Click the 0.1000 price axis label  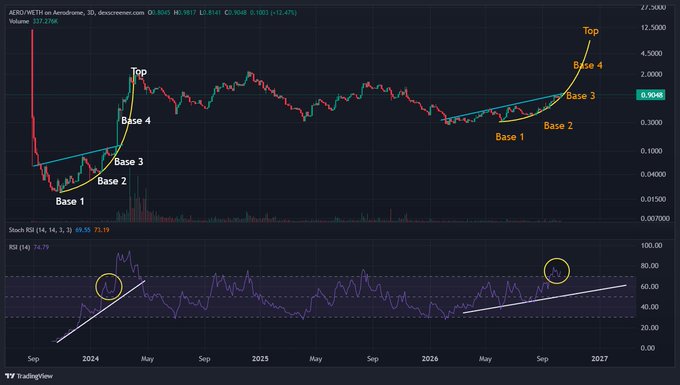pyautogui.click(x=652, y=151)
